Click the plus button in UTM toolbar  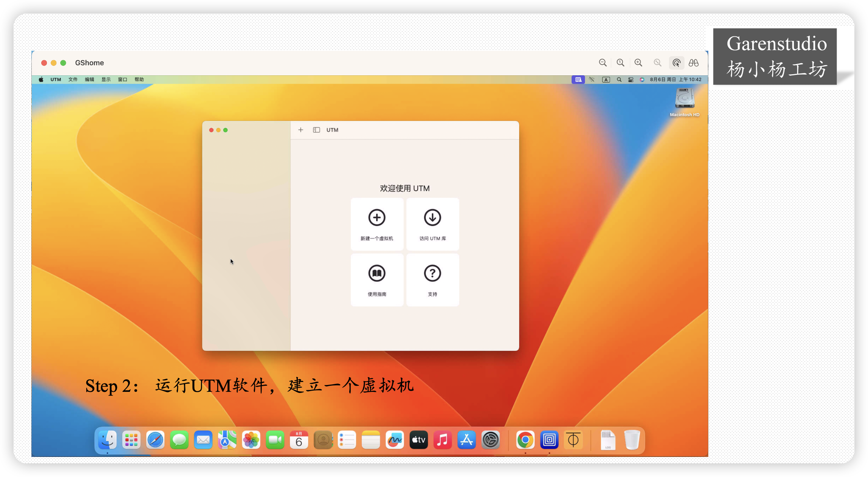pos(301,130)
